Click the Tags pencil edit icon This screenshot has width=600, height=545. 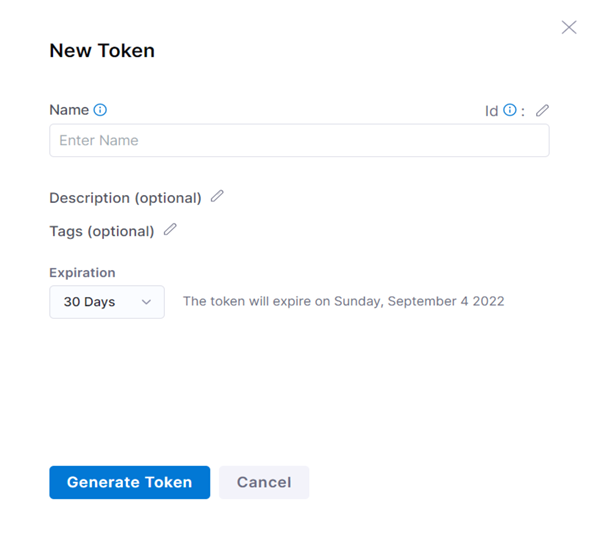(170, 230)
